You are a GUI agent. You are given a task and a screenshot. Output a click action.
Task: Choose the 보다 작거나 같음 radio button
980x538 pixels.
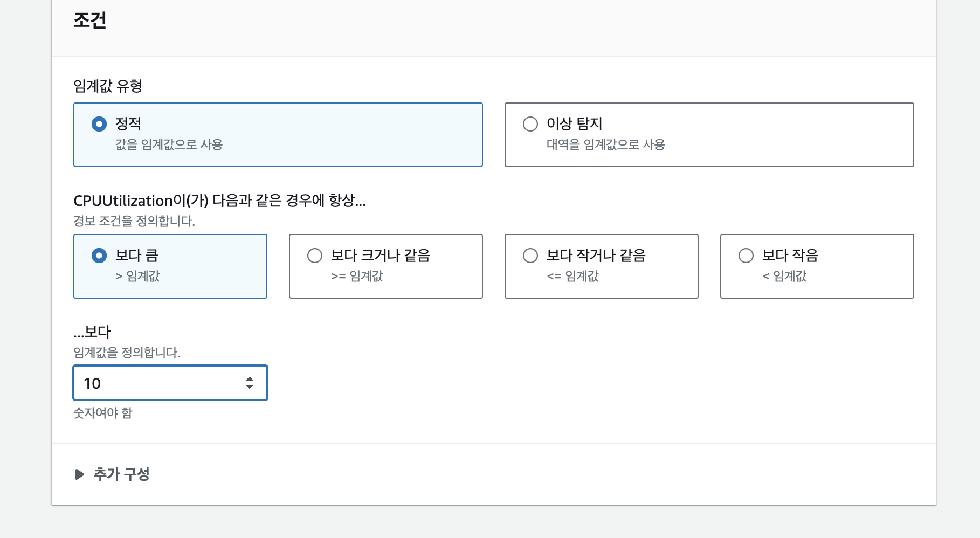(530, 256)
